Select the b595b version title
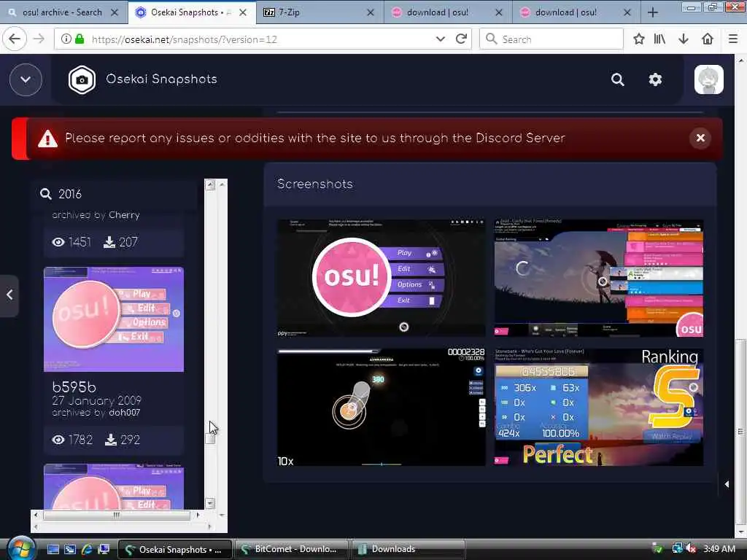The width and height of the screenshot is (747, 560). [x=74, y=387]
